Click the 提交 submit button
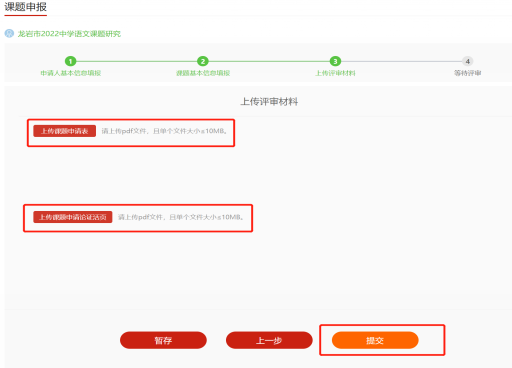This screenshot has width=512, height=368. pyautogui.click(x=375, y=340)
